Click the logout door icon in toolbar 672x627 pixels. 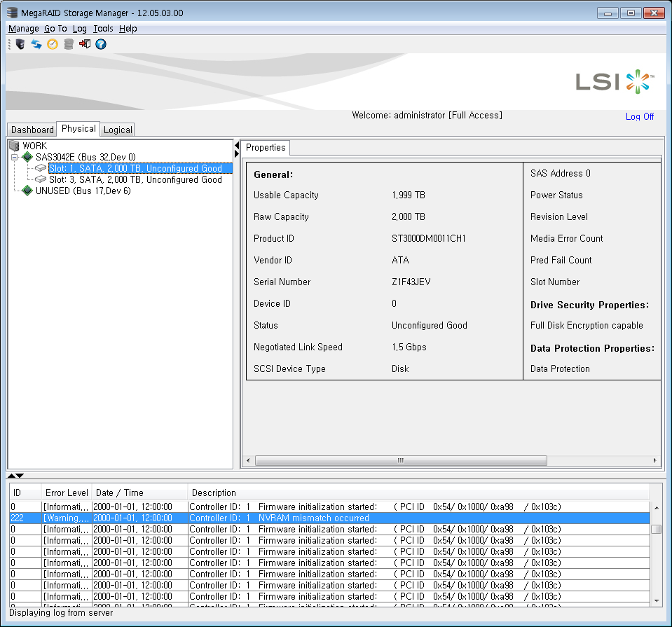(x=84, y=43)
